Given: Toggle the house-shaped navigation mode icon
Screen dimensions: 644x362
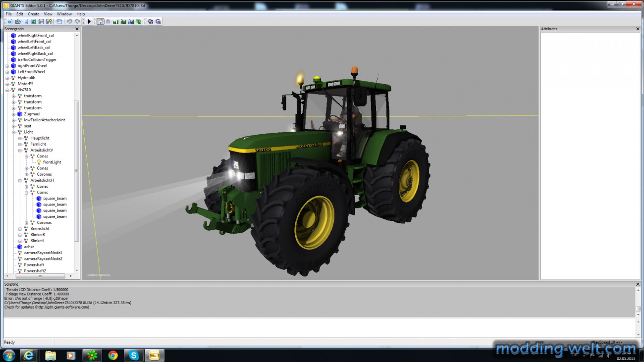Looking at the screenshot, I should (x=101, y=21).
